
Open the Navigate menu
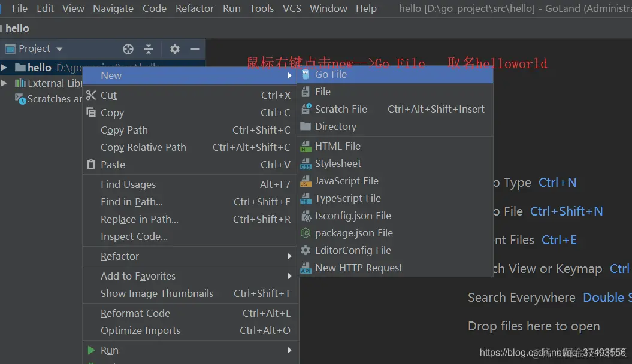pyautogui.click(x=113, y=8)
